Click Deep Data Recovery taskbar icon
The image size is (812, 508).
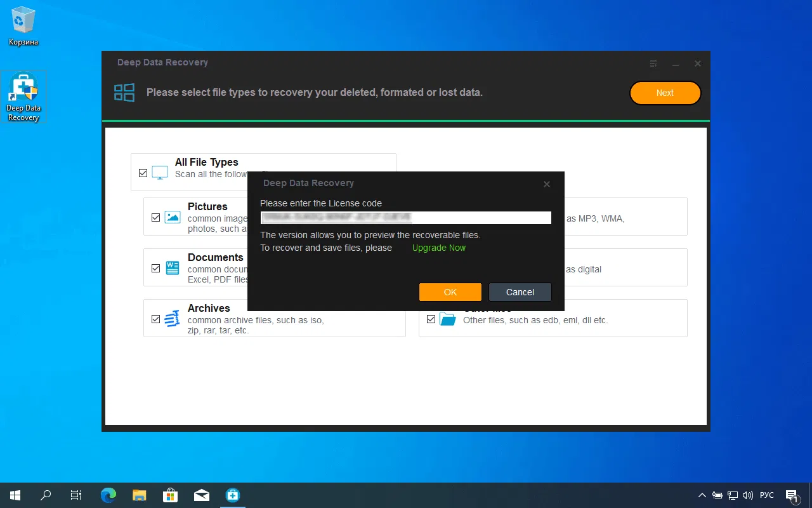coord(233,495)
